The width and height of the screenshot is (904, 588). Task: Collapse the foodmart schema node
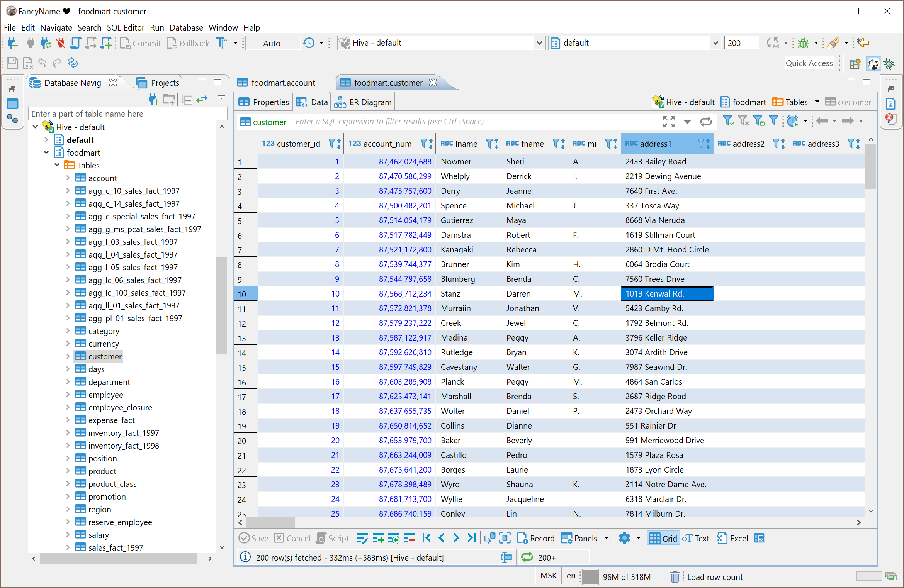coord(46,153)
